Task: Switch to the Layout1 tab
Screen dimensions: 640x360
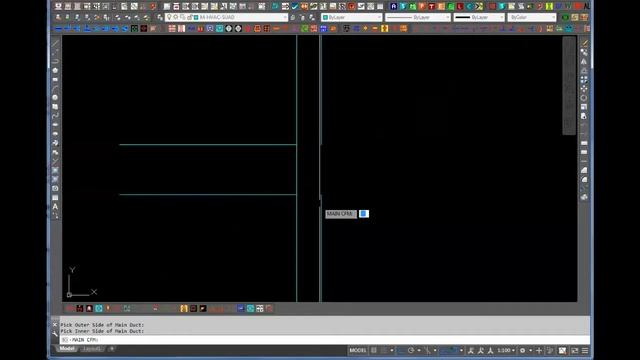Action: point(91,349)
